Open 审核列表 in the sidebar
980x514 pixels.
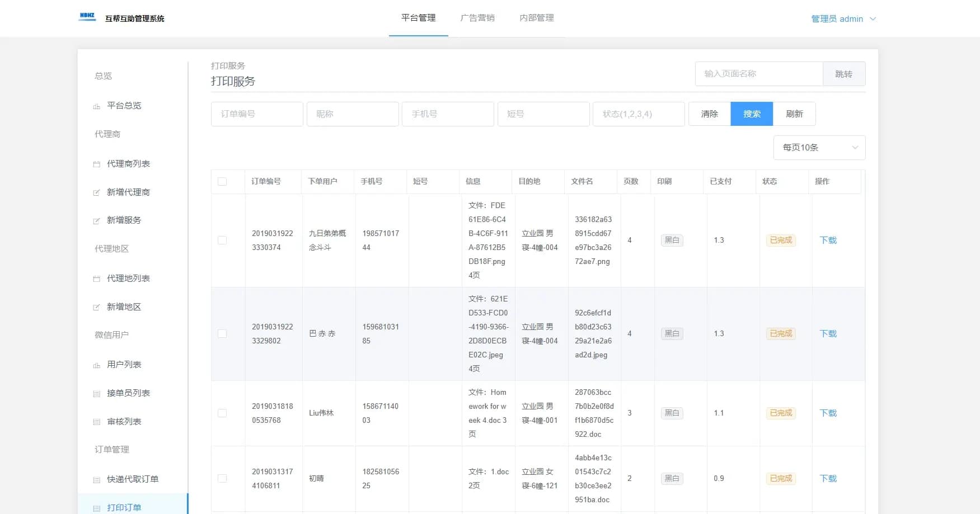tap(124, 422)
